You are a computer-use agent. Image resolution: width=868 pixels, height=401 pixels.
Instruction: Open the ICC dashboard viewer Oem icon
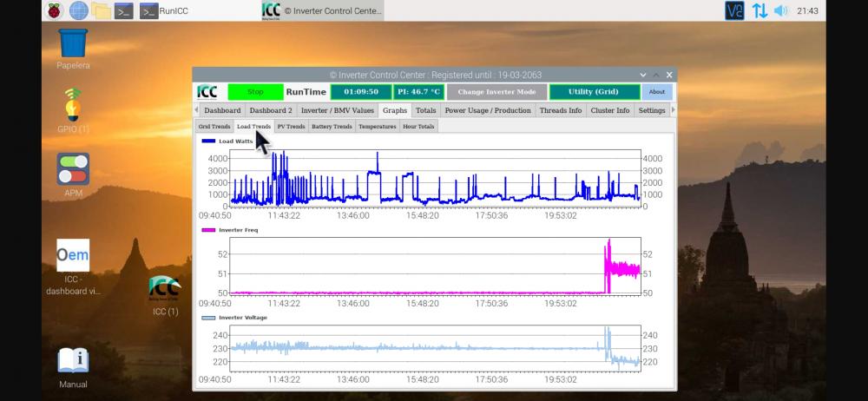tap(73, 267)
